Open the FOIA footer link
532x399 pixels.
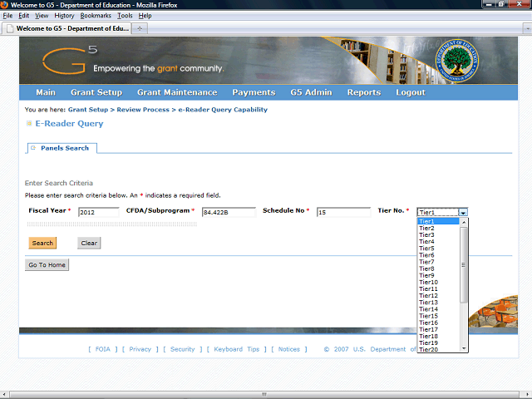point(103,349)
